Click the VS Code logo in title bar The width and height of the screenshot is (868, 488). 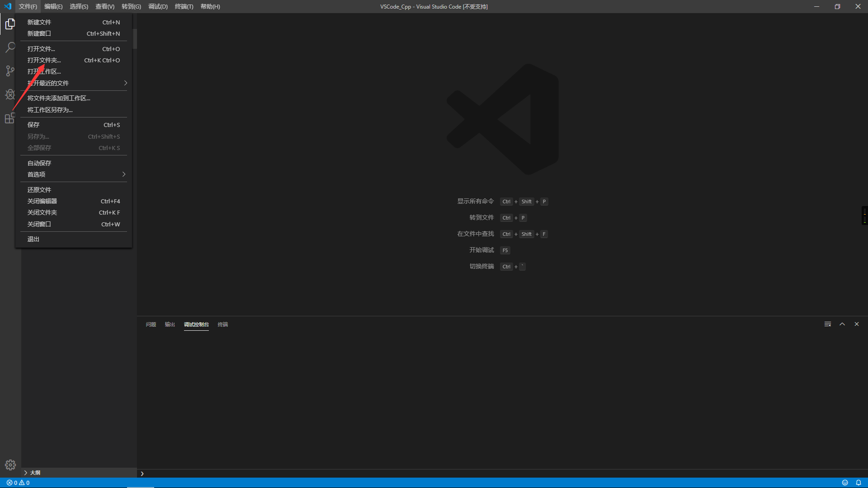pyautogui.click(x=8, y=6)
